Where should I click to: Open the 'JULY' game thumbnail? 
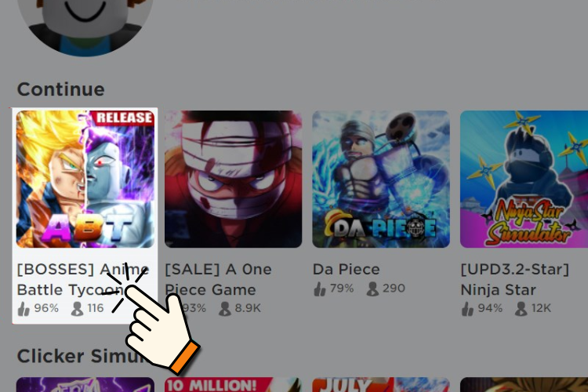click(381, 384)
